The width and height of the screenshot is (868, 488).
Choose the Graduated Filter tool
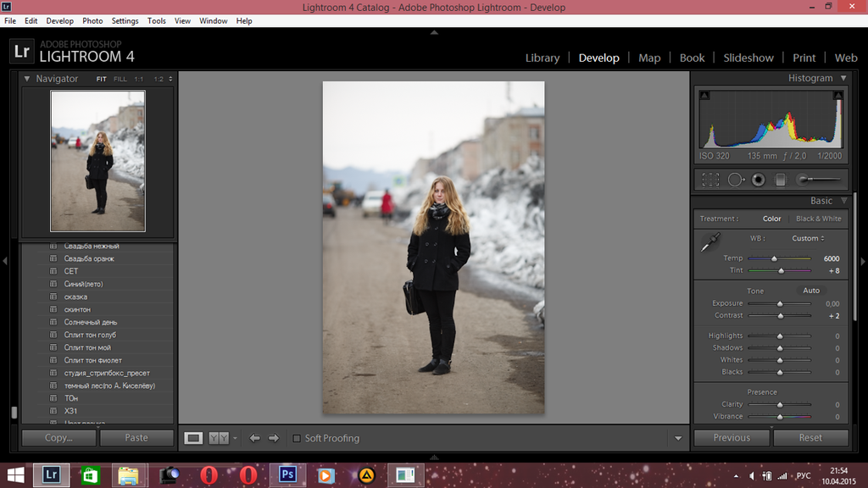point(781,180)
